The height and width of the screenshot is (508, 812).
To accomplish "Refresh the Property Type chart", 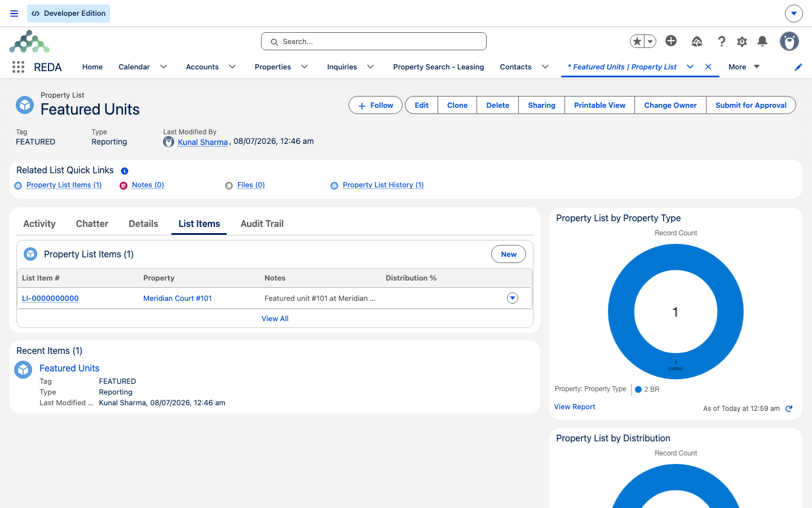I will pyautogui.click(x=789, y=409).
